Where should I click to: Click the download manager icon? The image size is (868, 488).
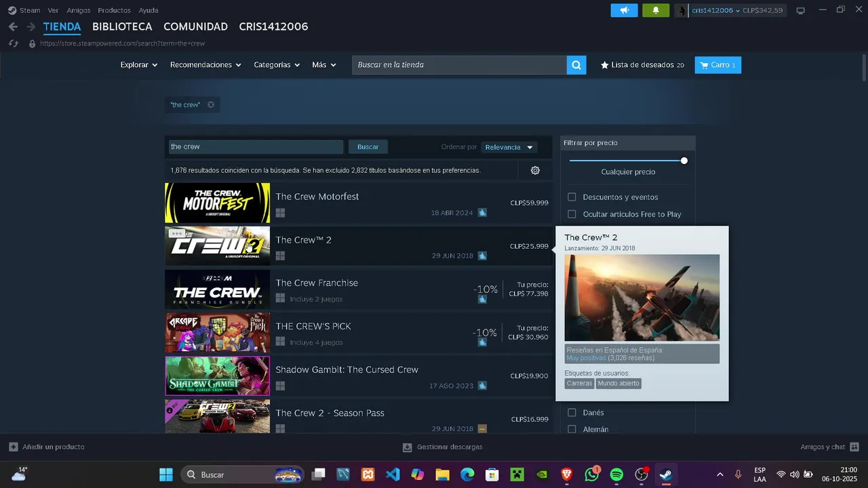(408, 447)
